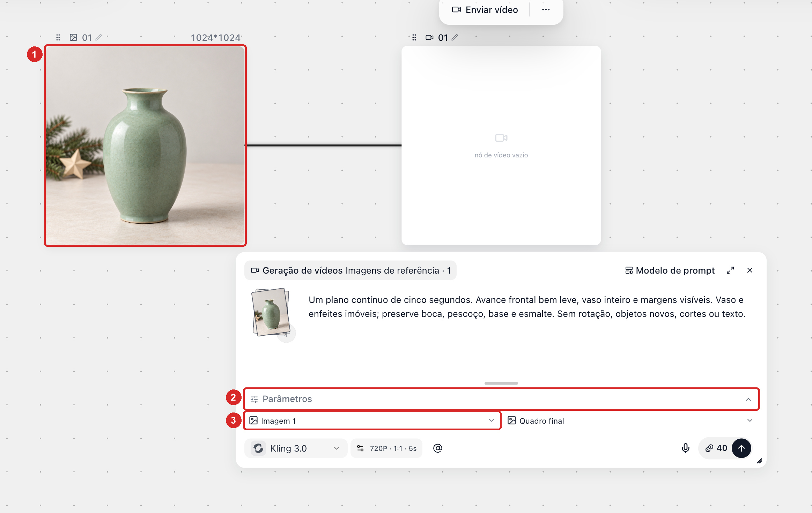This screenshot has width=812, height=513.
Task: Click the 1024*1024 dimension label
Action: click(215, 37)
